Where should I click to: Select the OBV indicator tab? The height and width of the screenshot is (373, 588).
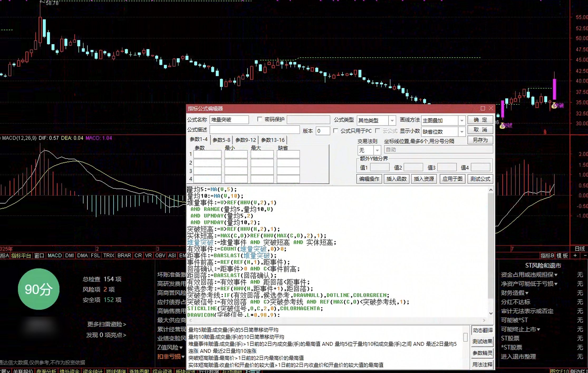pos(160,256)
